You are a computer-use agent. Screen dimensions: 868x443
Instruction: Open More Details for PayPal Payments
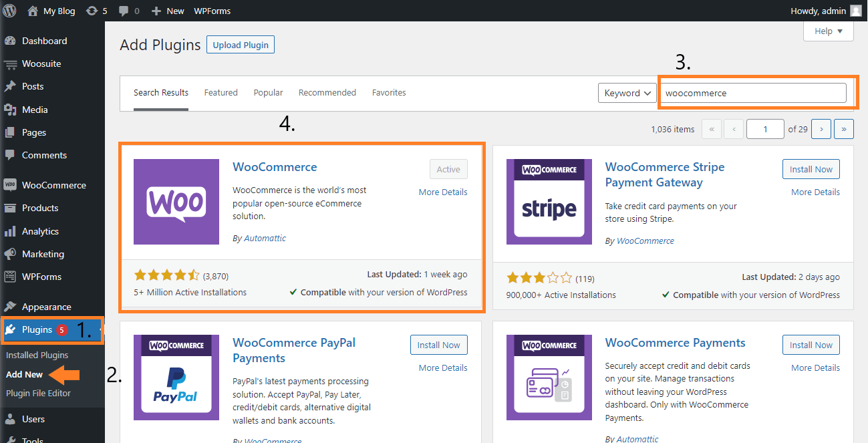click(x=443, y=367)
